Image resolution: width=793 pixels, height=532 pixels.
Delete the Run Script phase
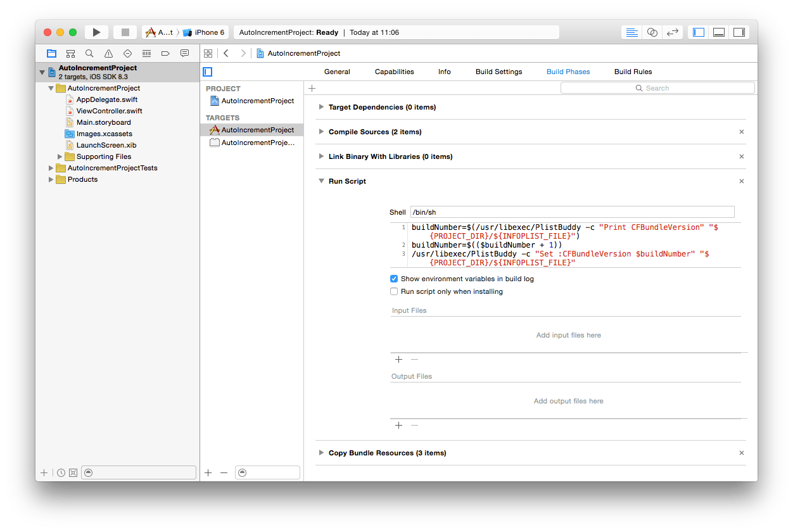point(742,181)
